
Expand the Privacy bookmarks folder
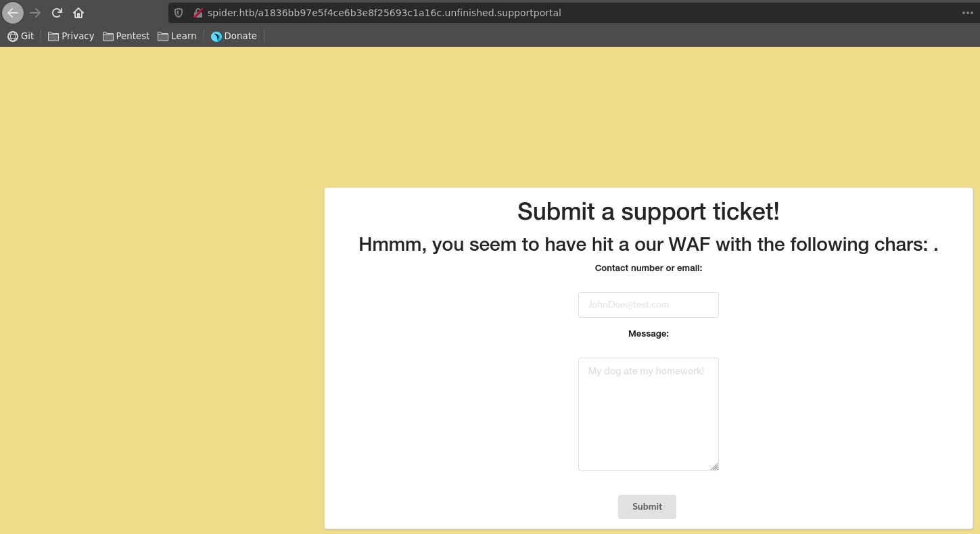(71, 36)
